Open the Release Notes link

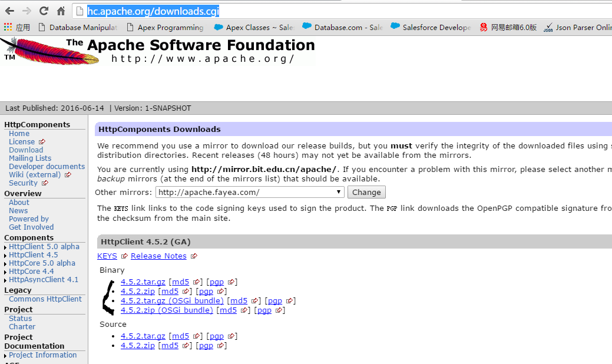(158, 256)
